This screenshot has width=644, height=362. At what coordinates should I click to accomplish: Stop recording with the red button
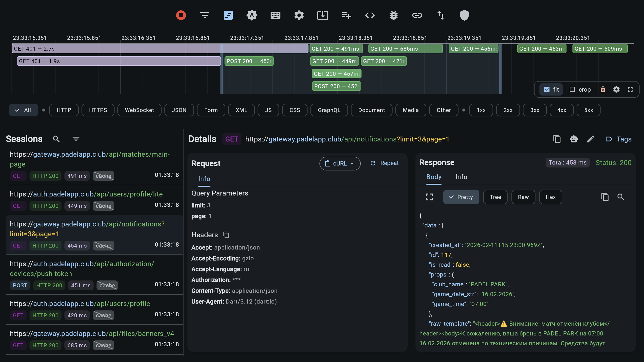(x=181, y=15)
